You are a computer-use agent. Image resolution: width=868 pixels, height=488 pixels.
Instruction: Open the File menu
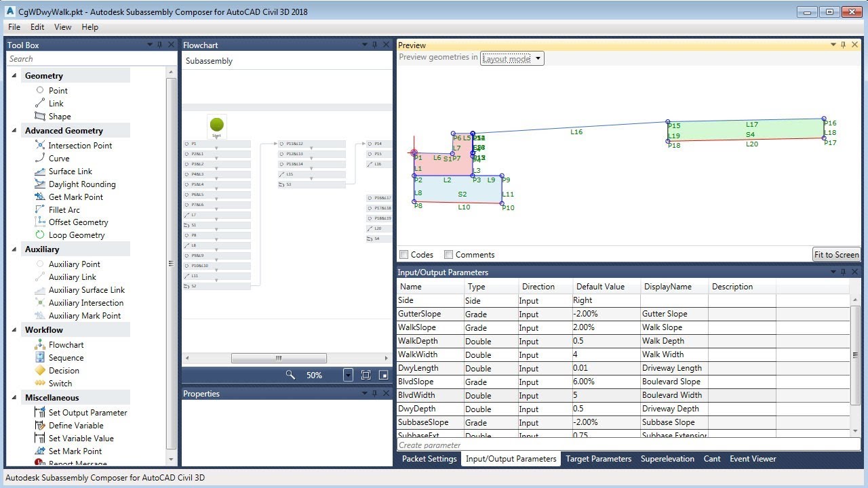14,27
